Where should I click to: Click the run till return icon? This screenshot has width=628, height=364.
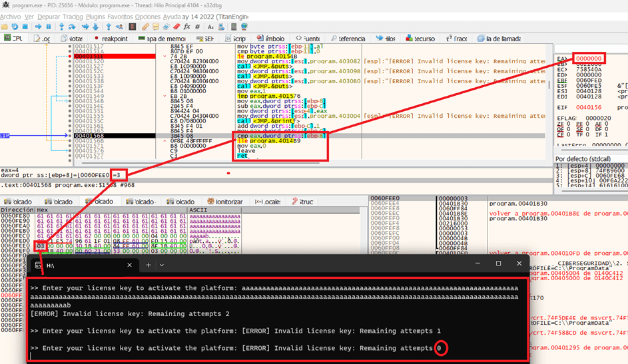tap(109, 27)
